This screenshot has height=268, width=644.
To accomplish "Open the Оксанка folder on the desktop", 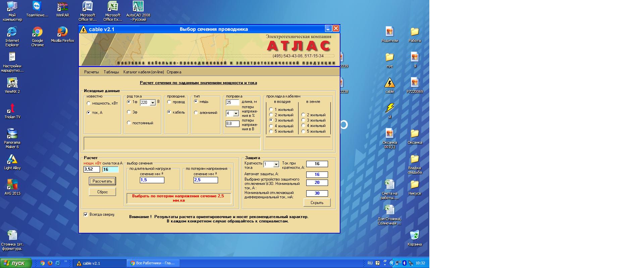I will (415, 136).
